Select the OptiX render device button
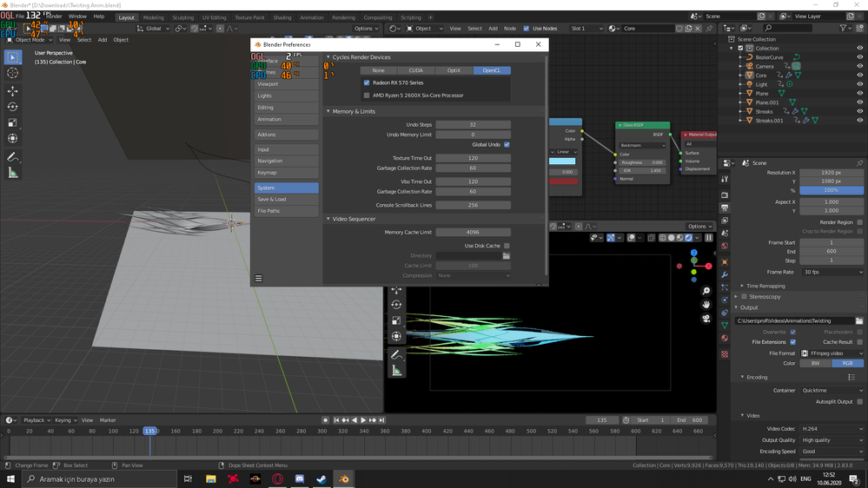This screenshot has height=488, width=868. coord(454,70)
